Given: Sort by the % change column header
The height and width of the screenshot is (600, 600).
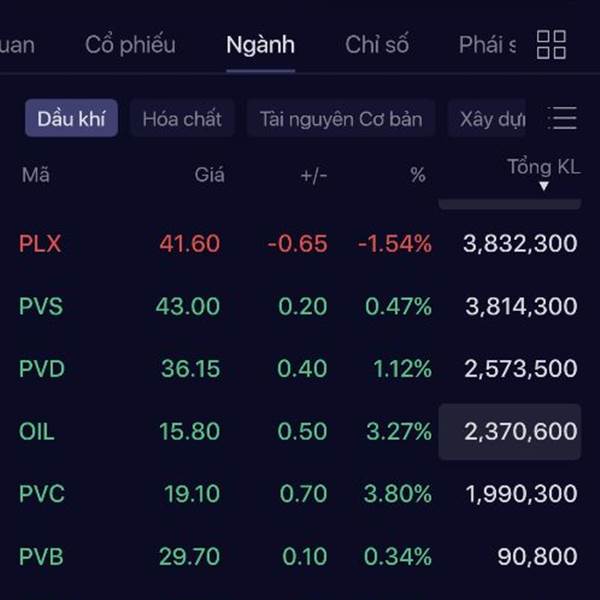Looking at the screenshot, I should (x=417, y=175).
